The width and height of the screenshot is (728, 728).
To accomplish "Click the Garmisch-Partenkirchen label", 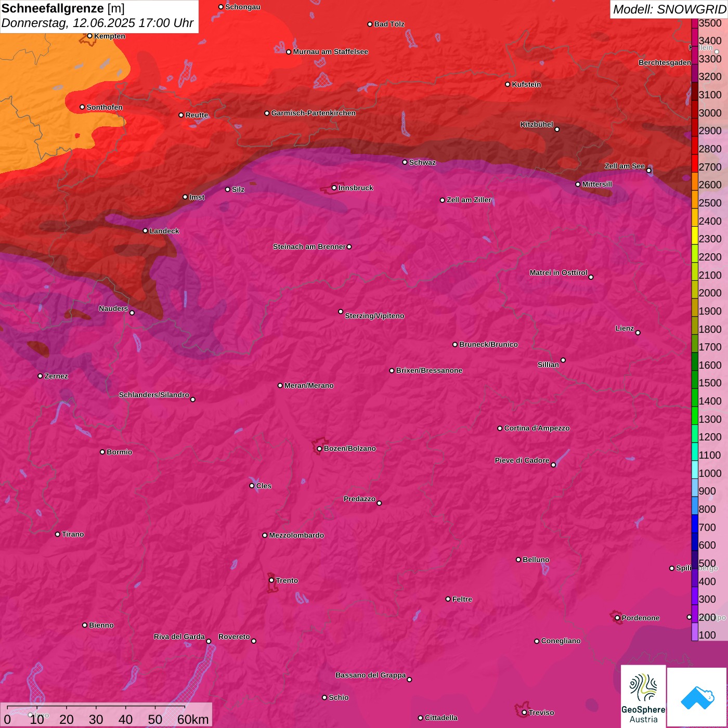I will 314,113.
